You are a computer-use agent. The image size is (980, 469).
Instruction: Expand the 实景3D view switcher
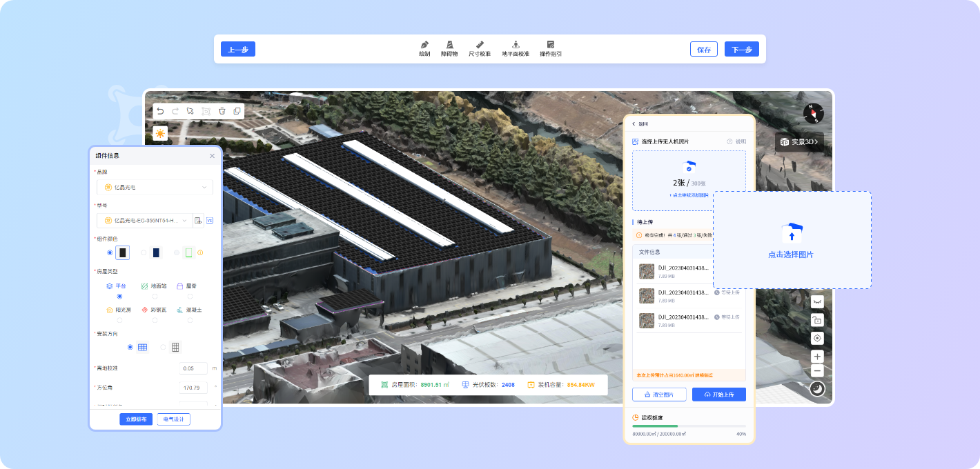(799, 142)
